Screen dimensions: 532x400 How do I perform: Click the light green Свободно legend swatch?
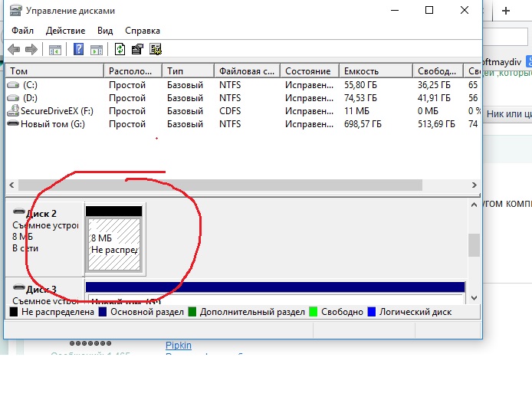click(x=314, y=312)
